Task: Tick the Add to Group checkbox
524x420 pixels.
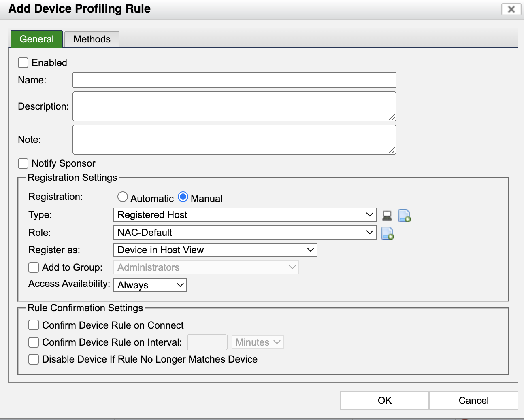Action: (x=34, y=267)
